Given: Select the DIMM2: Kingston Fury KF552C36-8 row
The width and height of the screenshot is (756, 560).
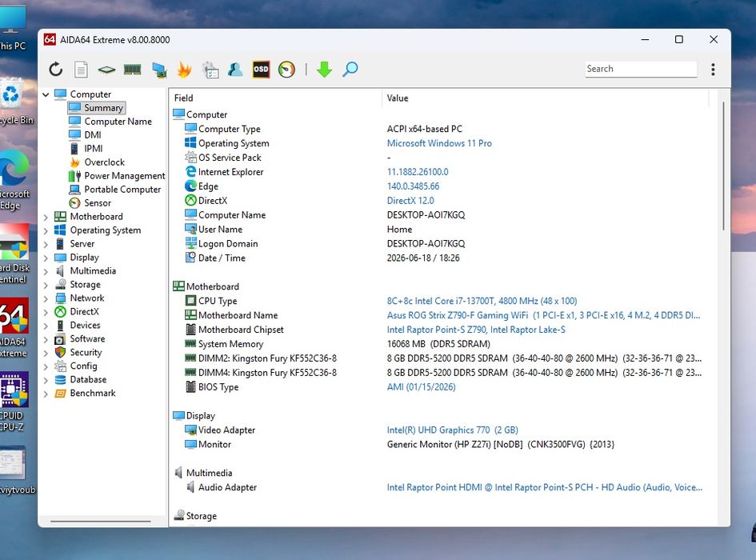Looking at the screenshot, I should [440, 358].
